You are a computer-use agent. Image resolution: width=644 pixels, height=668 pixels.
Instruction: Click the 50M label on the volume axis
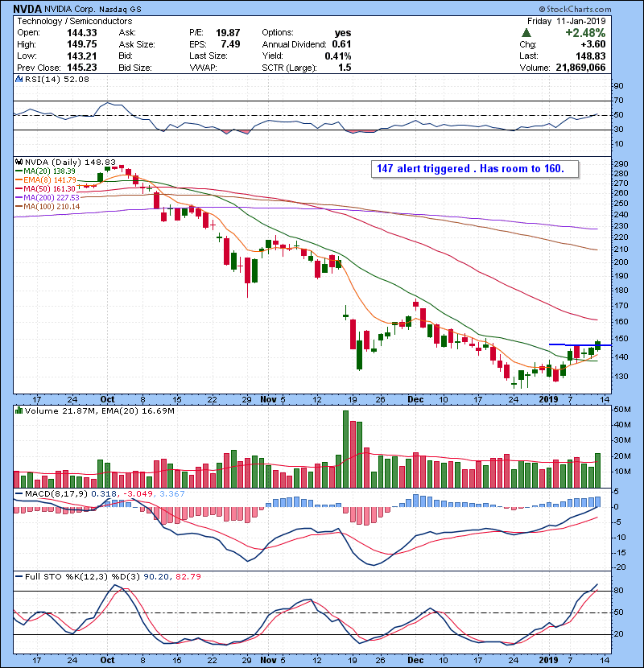pos(622,410)
